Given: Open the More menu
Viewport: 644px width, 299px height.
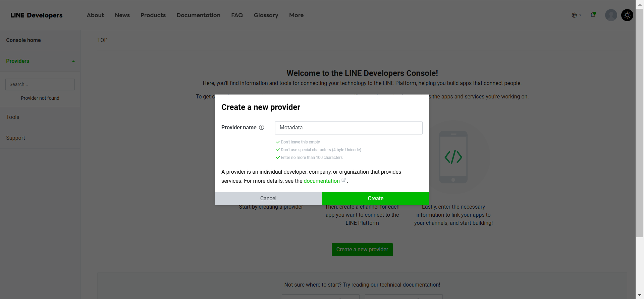Looking at the screenshot, I should tap(296, 15).
